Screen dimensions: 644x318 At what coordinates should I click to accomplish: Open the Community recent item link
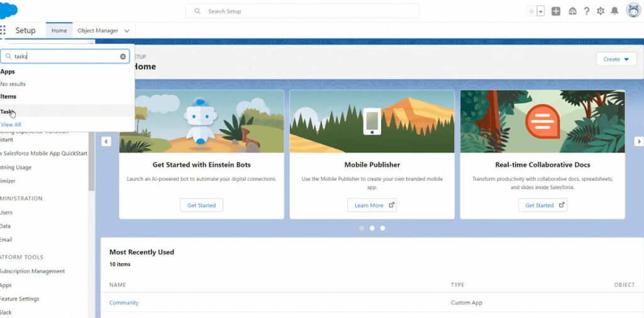(x=124, y=303)
